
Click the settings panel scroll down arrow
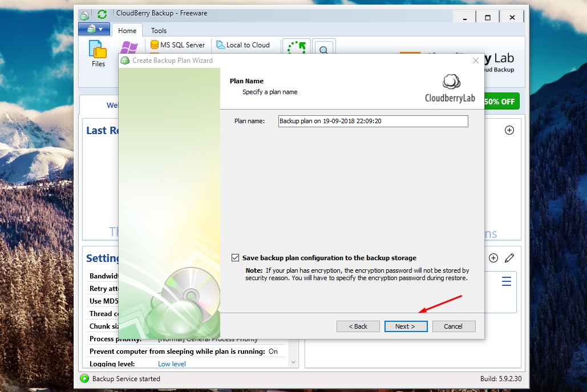[293, 362]
